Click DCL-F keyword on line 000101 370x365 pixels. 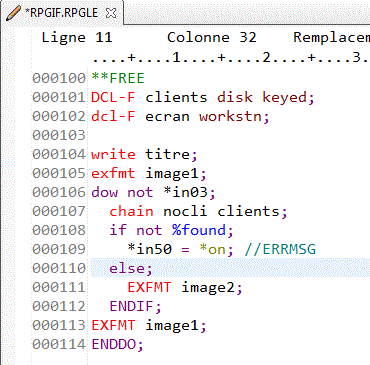pyautogui.click(x=113, y=97)
